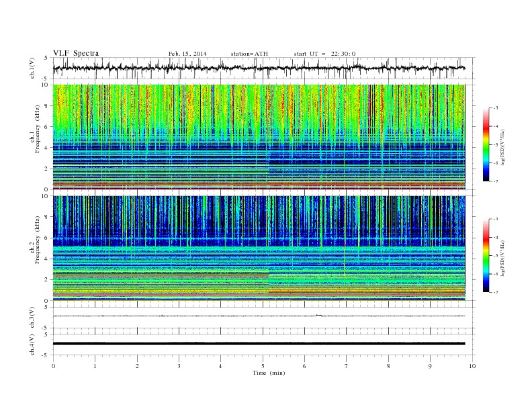Click the ch.1 waveform trace plot

pos(259,68)
